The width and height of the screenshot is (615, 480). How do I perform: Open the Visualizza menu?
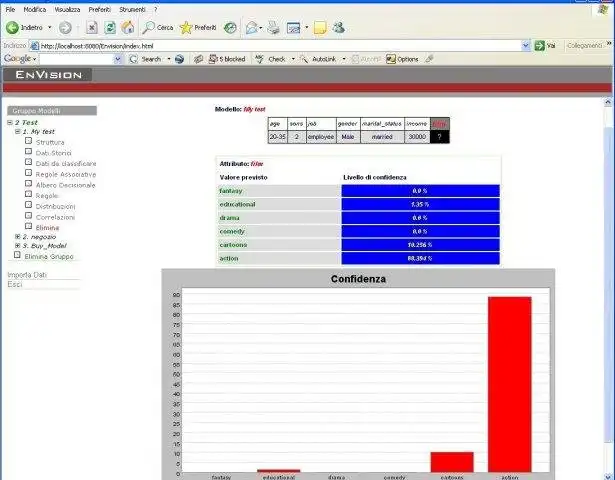pos(67,9)
